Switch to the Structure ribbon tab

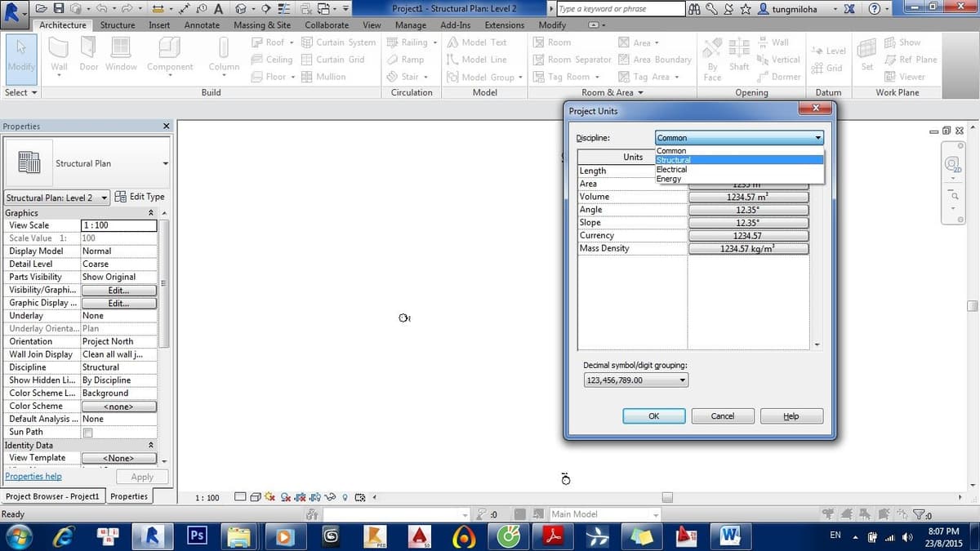118,25
